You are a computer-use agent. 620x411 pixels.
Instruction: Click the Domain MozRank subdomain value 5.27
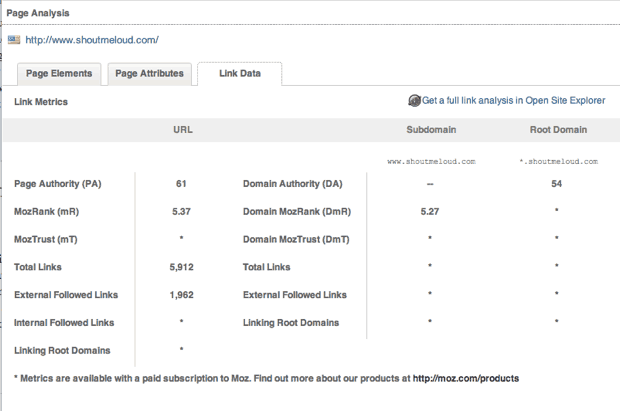430,212
